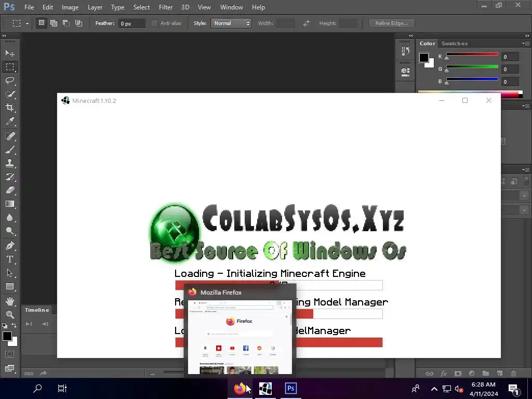Click the Feather input field
The image size is (532, 399).
pos(131,23)
